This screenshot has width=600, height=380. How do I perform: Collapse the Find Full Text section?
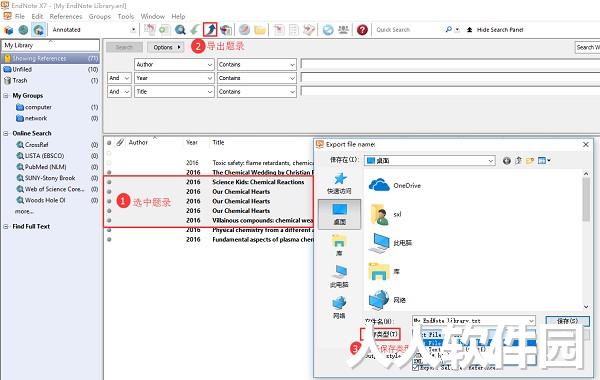tap(6, 227)
